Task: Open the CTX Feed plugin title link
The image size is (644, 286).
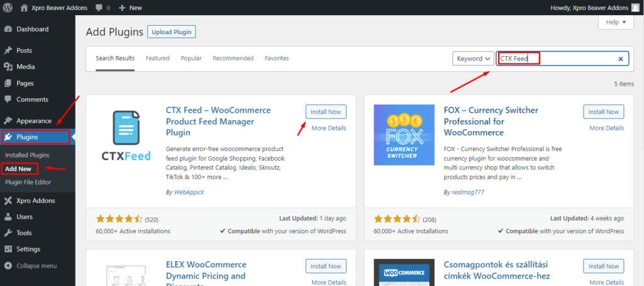Action: [218, 122]
